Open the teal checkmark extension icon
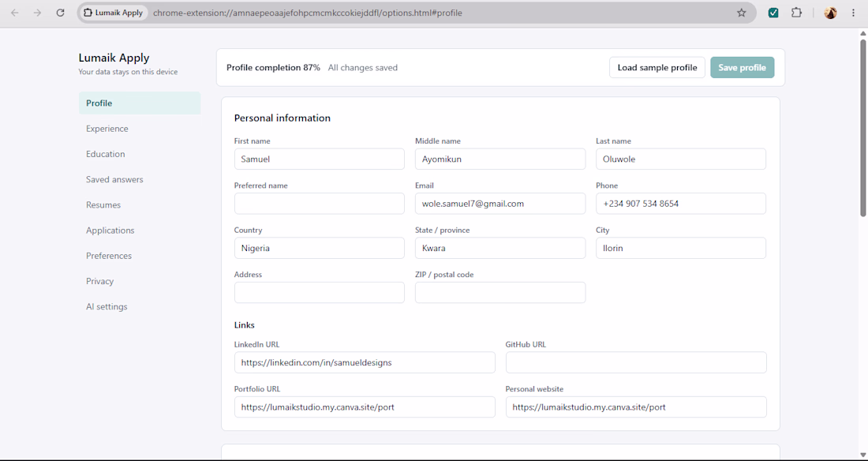 coord(773,13)
